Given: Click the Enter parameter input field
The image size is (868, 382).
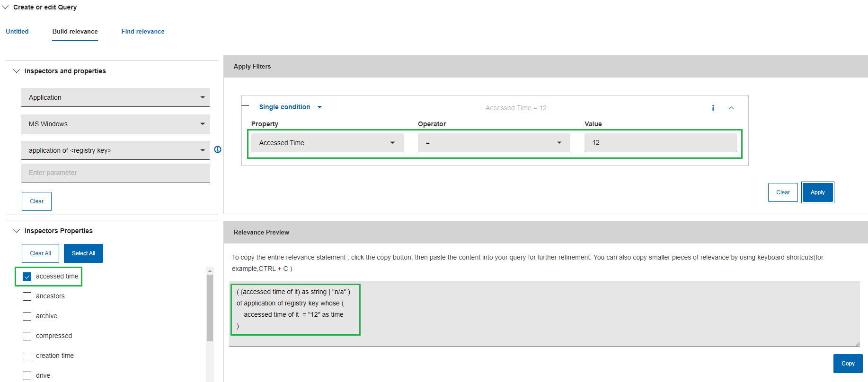Looking at the screenshot, I should pyautogui.click(x=115, y=173).
